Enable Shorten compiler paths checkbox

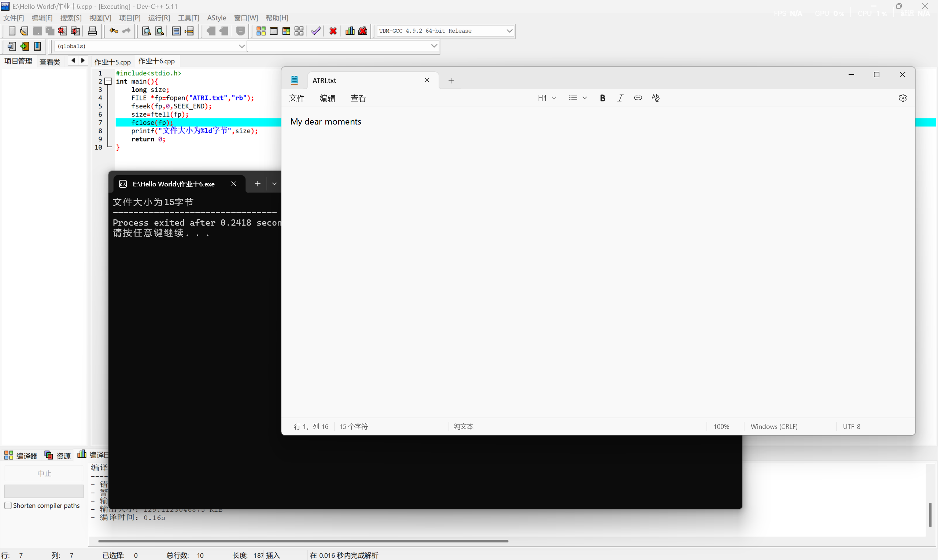pos(8,505)
